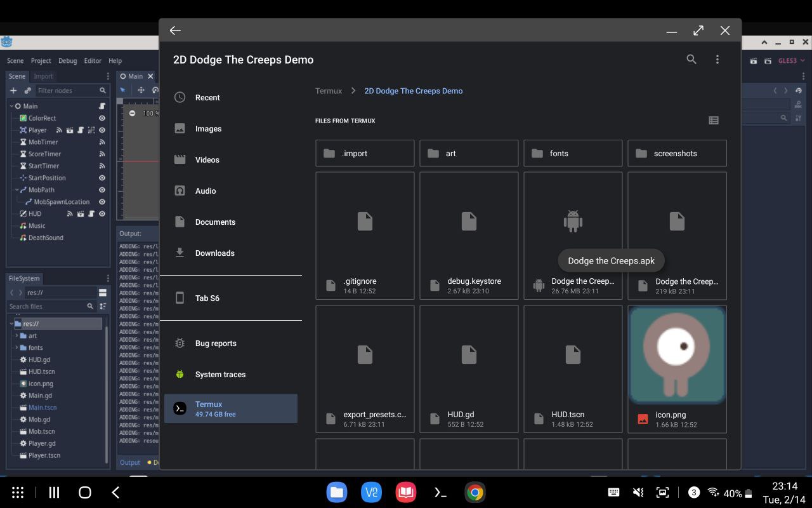This screenshot has height=508, width=812.
Task: Select Tab S6 storage in sidebar
Action: (x=231, y=298)
